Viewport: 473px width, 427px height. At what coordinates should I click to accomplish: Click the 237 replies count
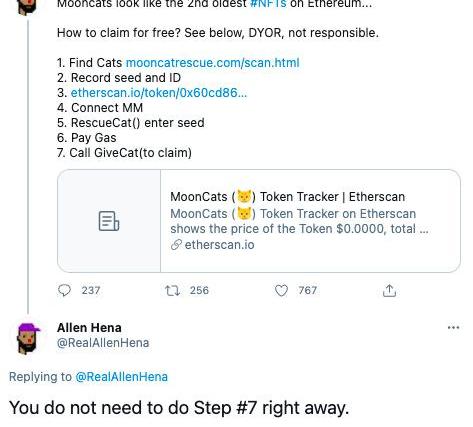[91, 290]
